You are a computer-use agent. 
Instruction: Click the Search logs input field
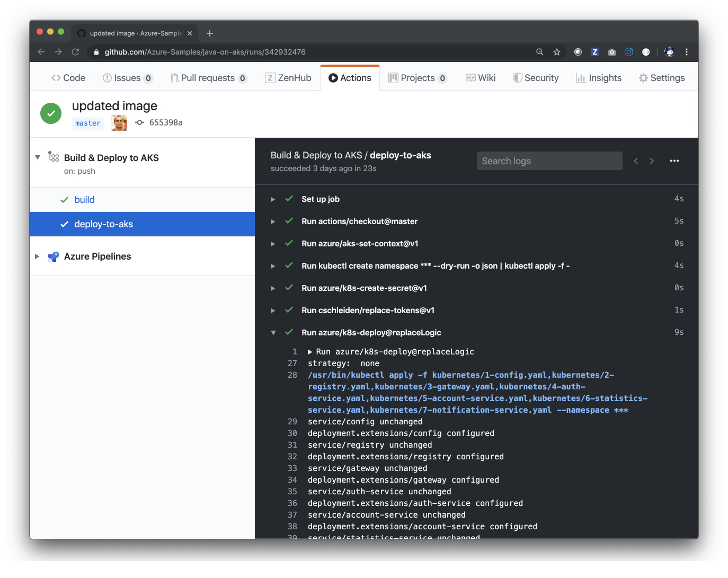(549, 161)
